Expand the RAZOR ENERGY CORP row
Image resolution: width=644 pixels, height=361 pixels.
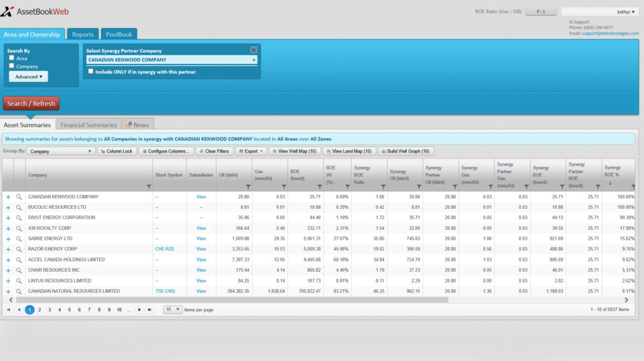8,249
